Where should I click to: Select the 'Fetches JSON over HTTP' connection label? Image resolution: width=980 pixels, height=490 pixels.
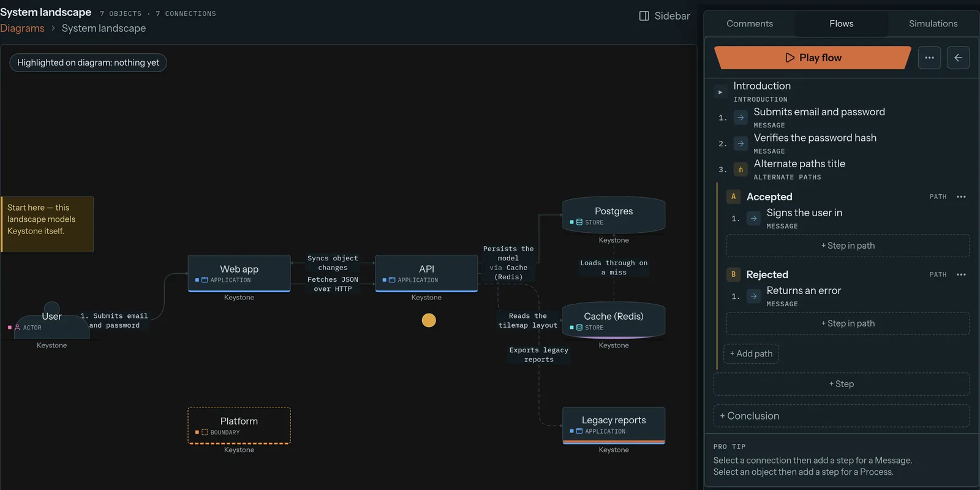pyautogui.click(x=333, y=284)
